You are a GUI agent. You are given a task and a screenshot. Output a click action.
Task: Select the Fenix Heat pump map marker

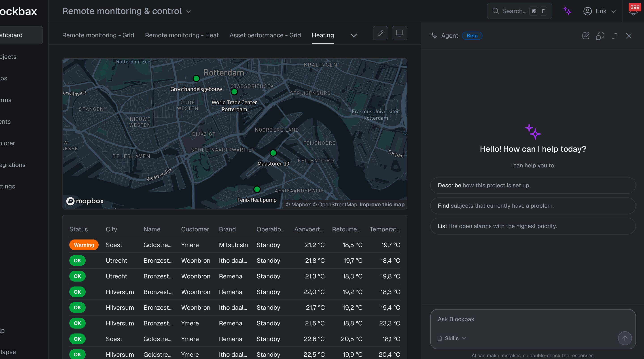tap(257, 189)
